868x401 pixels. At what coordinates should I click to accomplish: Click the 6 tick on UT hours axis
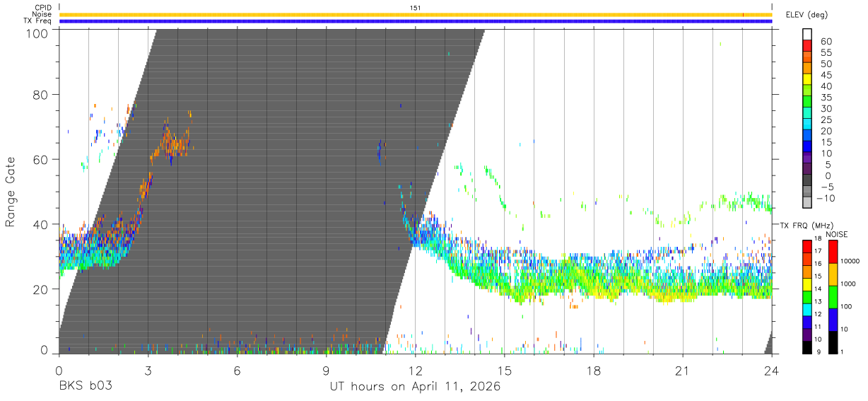(x=237, y=371)
